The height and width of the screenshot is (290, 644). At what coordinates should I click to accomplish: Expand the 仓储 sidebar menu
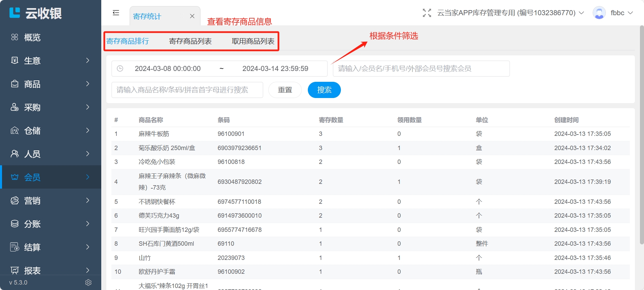tap(51, 130)
